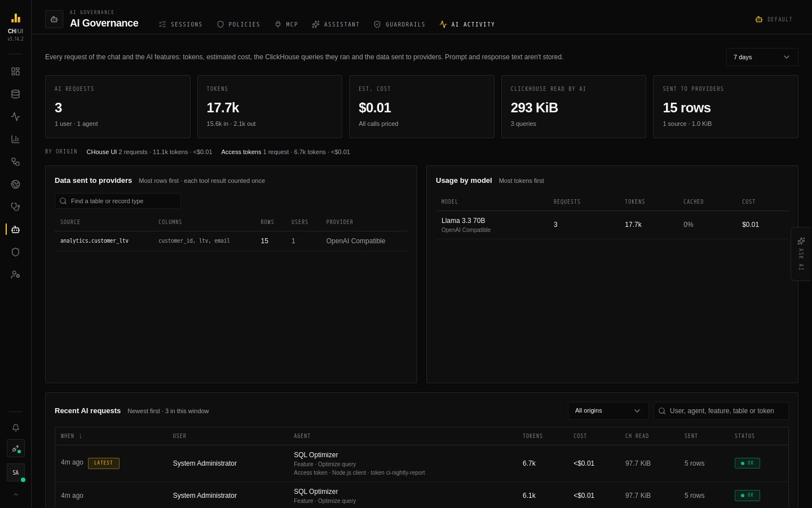Screen dimensions: 812x508
Task: Open the Ask AI side panel
Action: click(x=801, y=254)
